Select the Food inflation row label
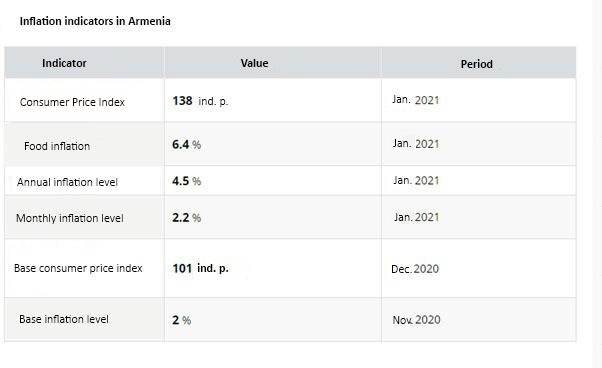 pyautogui.click(x=57, y=146)
